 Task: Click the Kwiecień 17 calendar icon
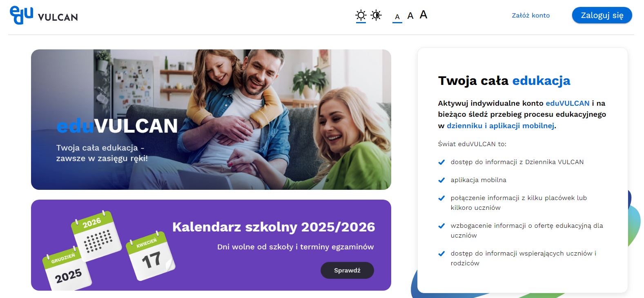(150, 256)
